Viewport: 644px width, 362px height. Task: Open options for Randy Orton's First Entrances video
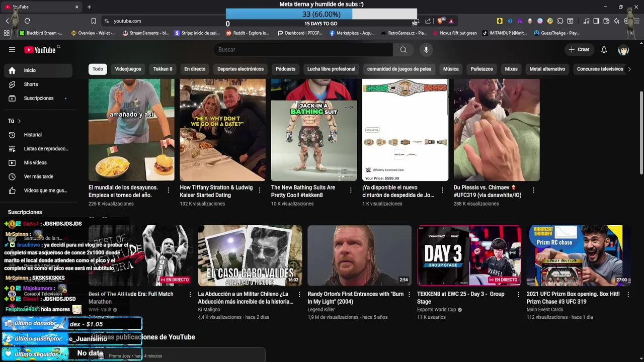(x=409, y=295)
